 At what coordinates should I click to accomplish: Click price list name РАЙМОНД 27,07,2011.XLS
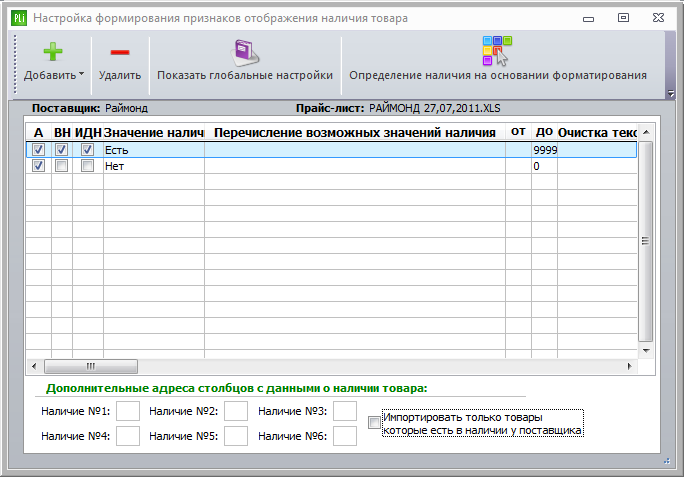coord(434,108)
